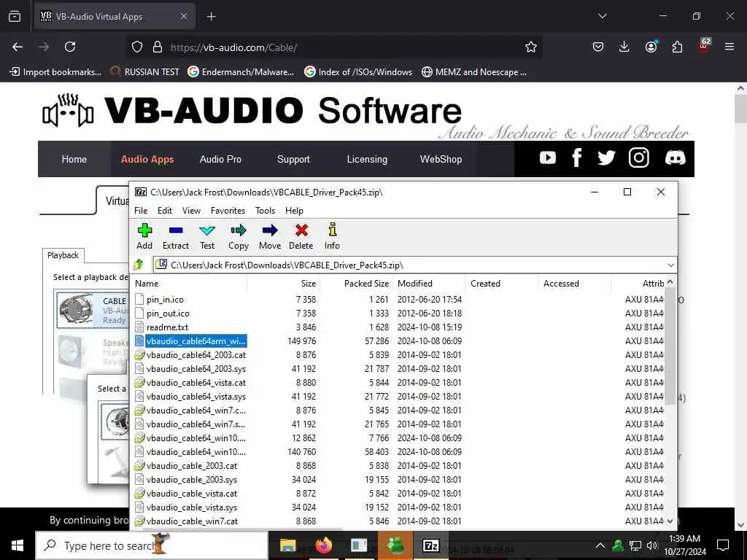Screen dimensions: 747x560
Task: Click the Move toolbar icon
Action: [270, 237]
